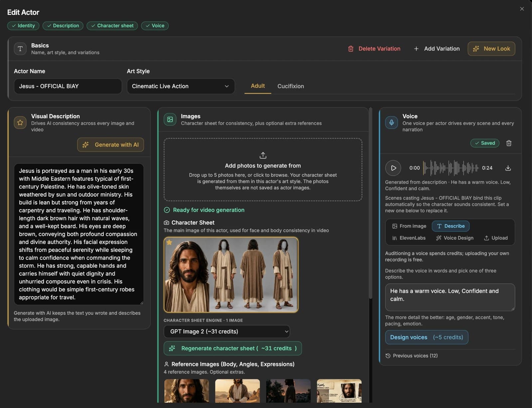Image resolution: width=532 pixels, height=408 pixels.
Task: Open the character sheet engine dropdown
Action: (x=227, y=331)
